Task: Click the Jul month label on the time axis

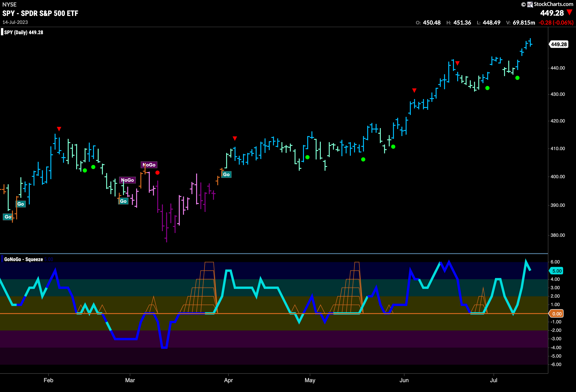Action: (494, 380)
